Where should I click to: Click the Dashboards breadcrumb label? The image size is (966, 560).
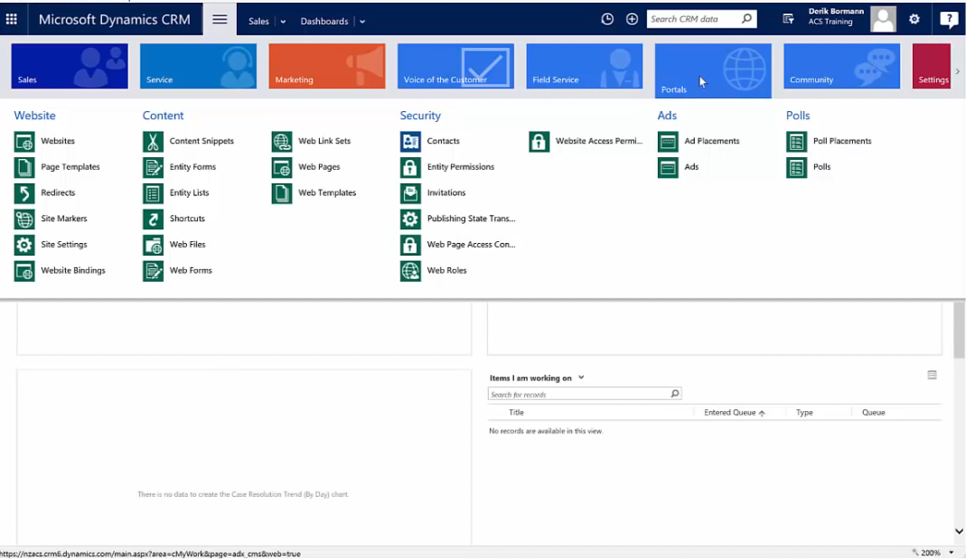coord(324,21)
